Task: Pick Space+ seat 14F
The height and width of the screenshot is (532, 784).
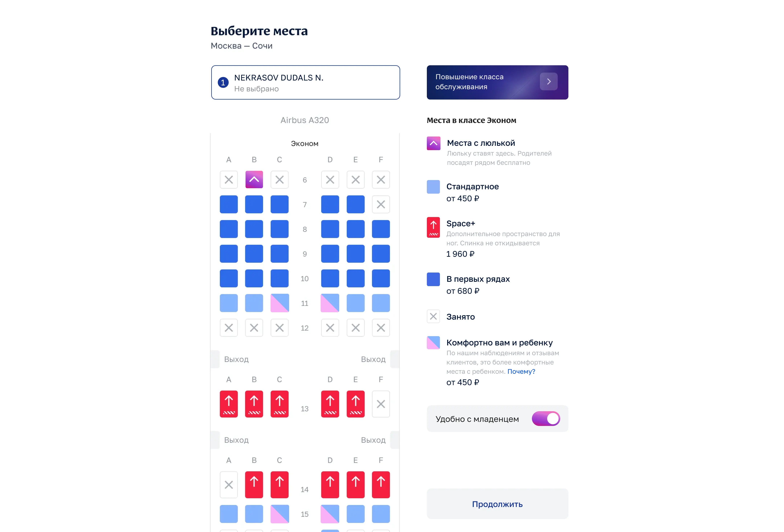Action: pyautogui.click(x=381, y=484)
